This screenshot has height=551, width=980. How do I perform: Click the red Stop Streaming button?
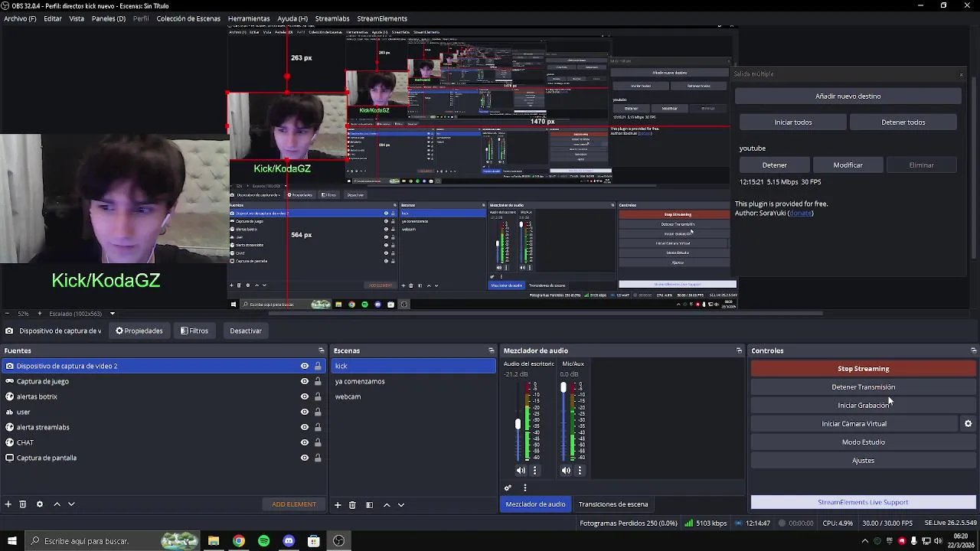[x=864, y=369]
